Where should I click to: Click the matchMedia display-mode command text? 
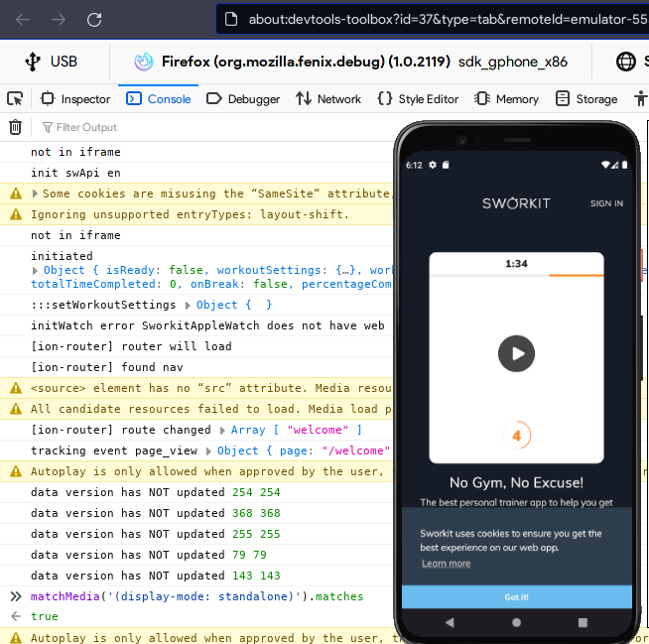coord(197,596)
